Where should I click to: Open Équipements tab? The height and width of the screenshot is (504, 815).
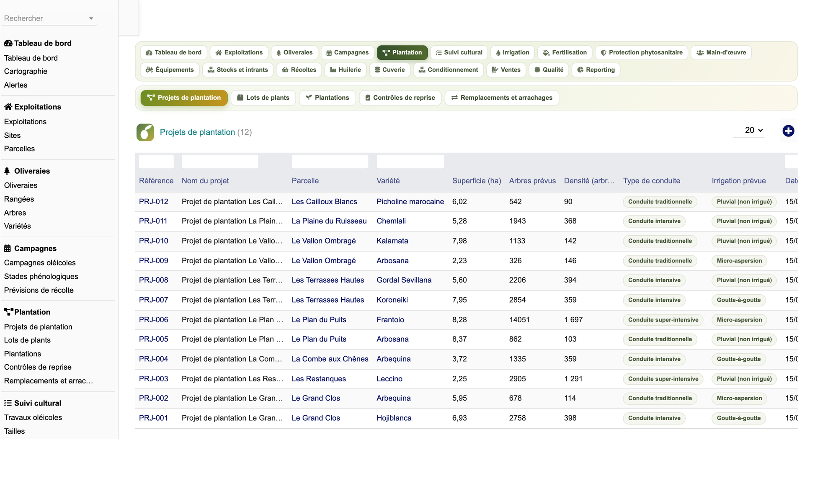coord(170,70)
